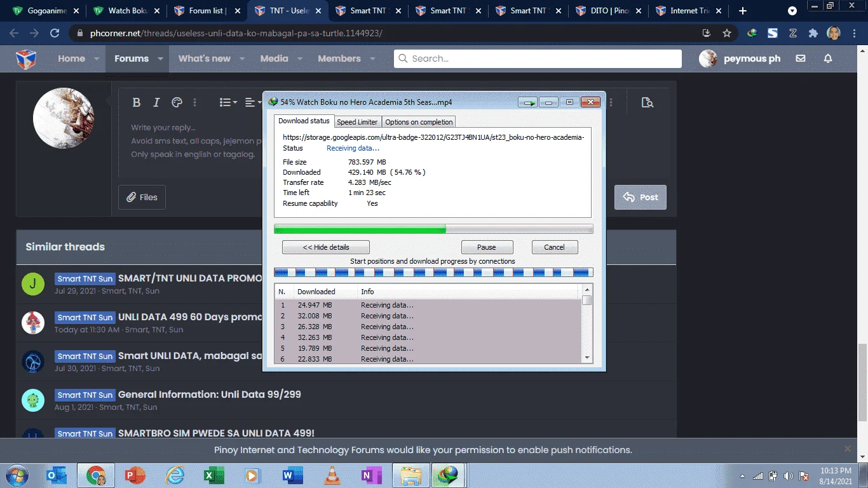Click the bold formatting icon in reply editor
The height and width of the screenshot is (488, 868).
tap(137, 102)
